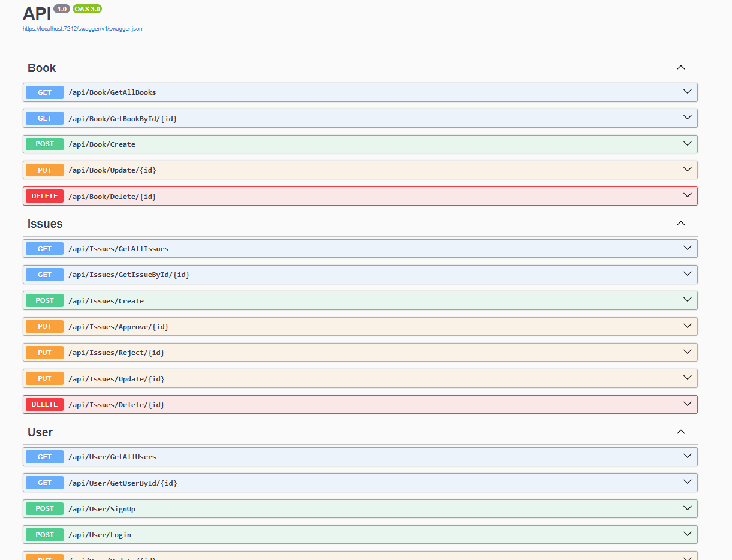This screenshot has width=732, height=560.
Task: Collapse the Book section chevron
Action: [680, 68]
